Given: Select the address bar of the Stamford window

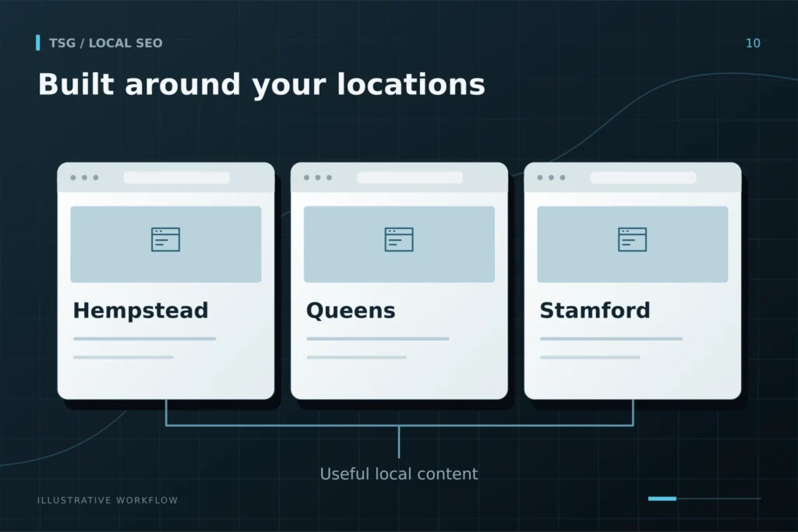Looking at the screenshot, I should click(x=643, y=178).
